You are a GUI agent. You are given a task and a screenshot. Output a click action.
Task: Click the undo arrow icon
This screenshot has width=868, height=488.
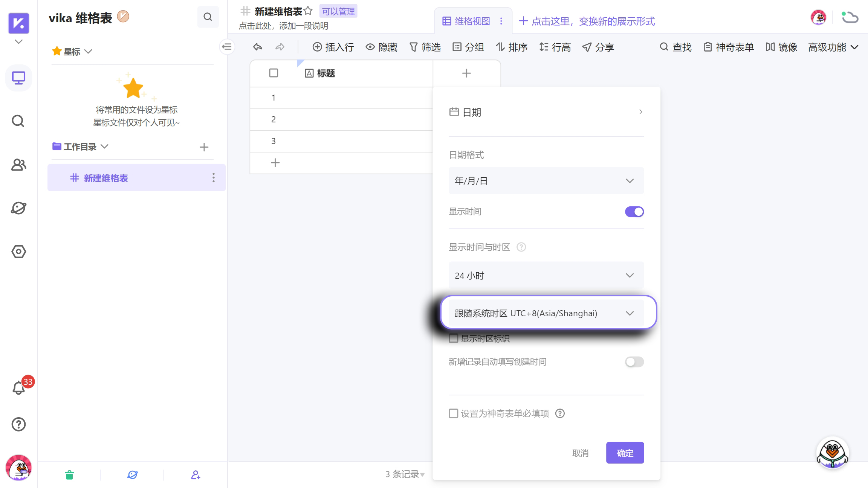(x=258, y=47)
